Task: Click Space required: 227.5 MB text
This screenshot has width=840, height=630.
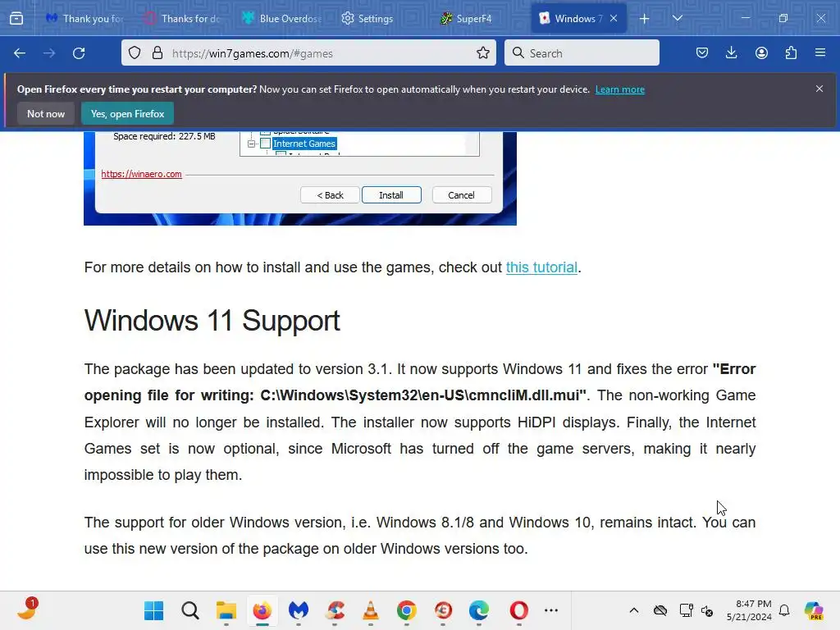Action: [x=164, y=136]
